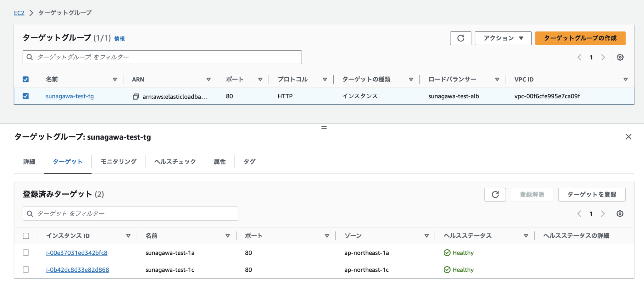Refresh the registered targets list
Viewport: 644px width, 288px height.
[495, 195]
